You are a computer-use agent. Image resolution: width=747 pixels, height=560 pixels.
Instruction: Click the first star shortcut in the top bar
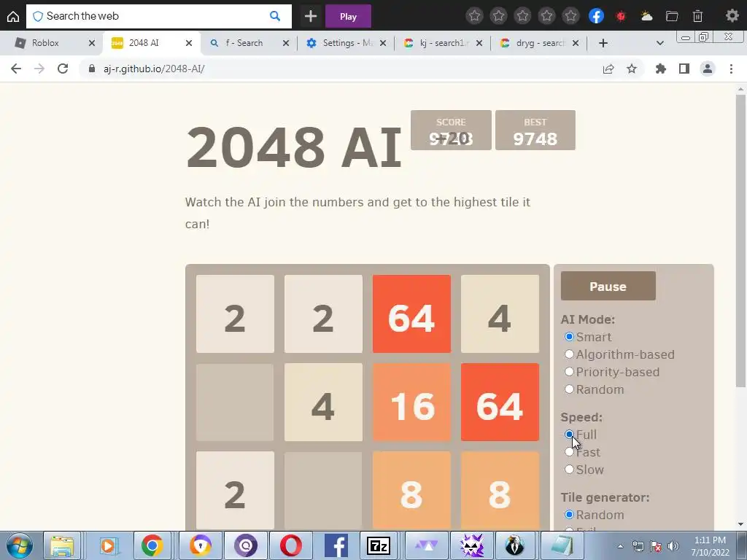474,16
